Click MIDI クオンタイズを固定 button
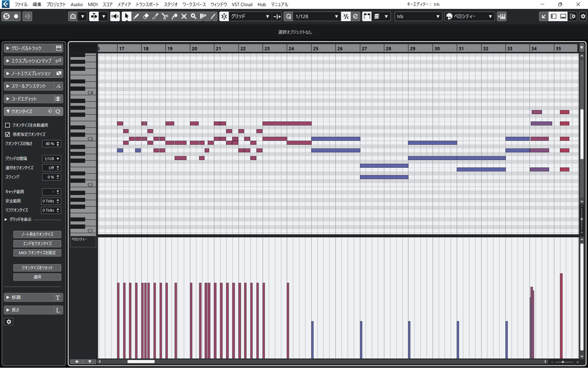This screenshot has width=588, height=368. click(37, 253)
